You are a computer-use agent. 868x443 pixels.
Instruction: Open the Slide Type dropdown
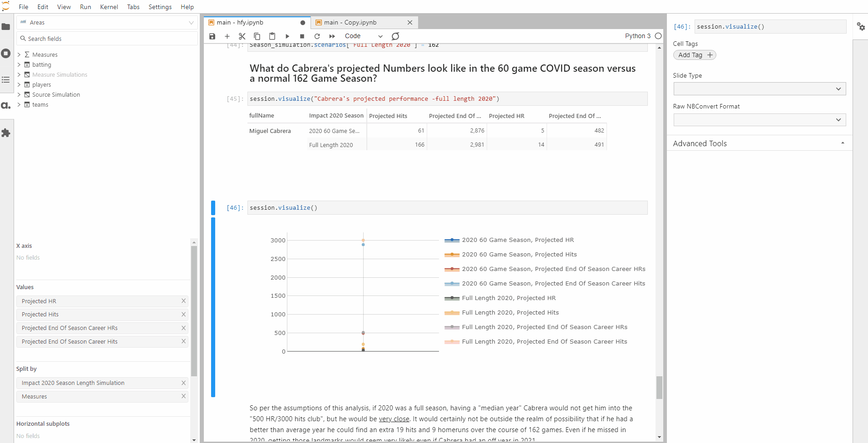click(759, 89)
